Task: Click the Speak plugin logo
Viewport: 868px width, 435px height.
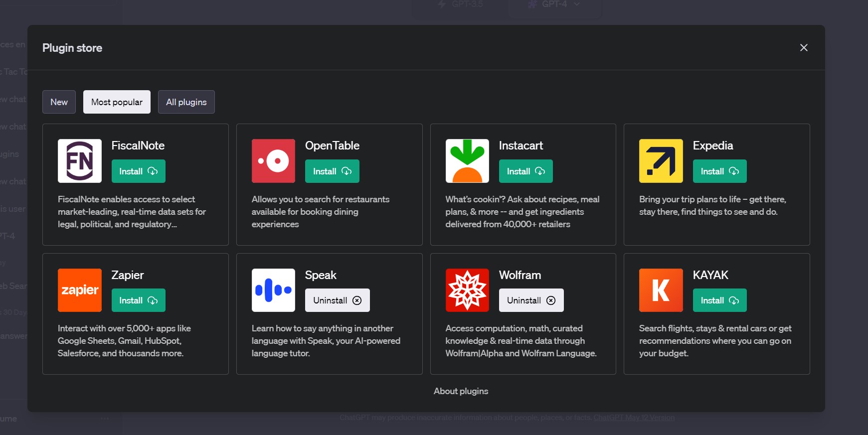Action: pyautogui.click(x=273, y=290)
